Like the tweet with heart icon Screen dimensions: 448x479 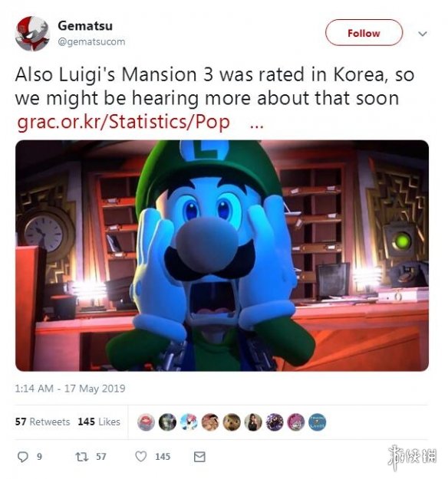141,457
